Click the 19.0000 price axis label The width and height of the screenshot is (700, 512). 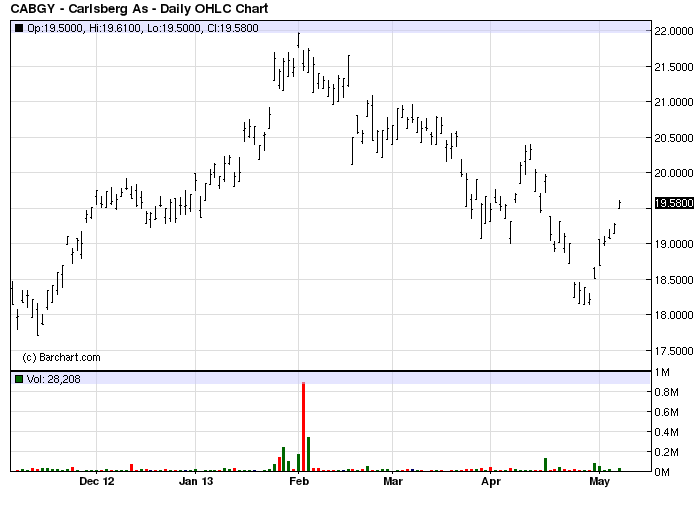tap(674, 244)
